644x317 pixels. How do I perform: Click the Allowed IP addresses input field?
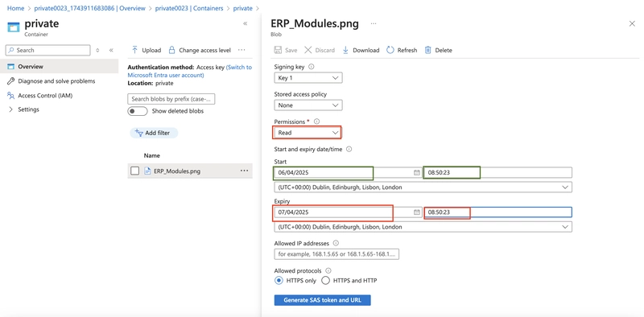tap(336, 254)
